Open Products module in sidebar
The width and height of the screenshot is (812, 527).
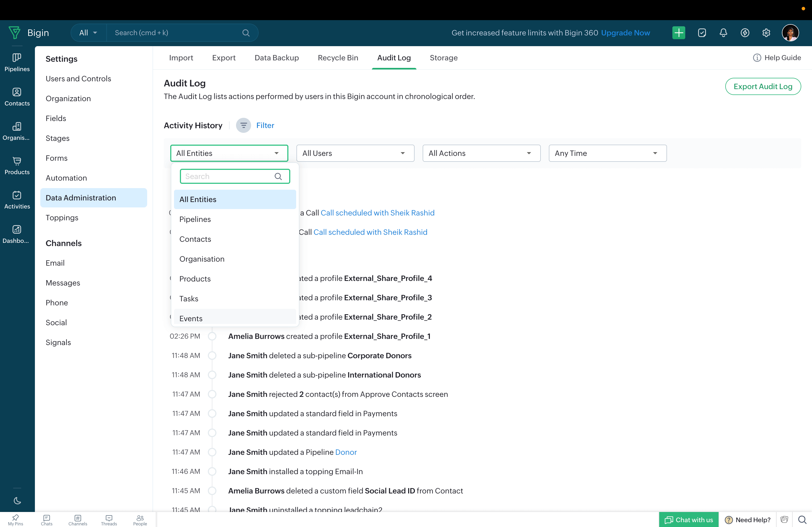pyautogui.click(x=17, y=166)
